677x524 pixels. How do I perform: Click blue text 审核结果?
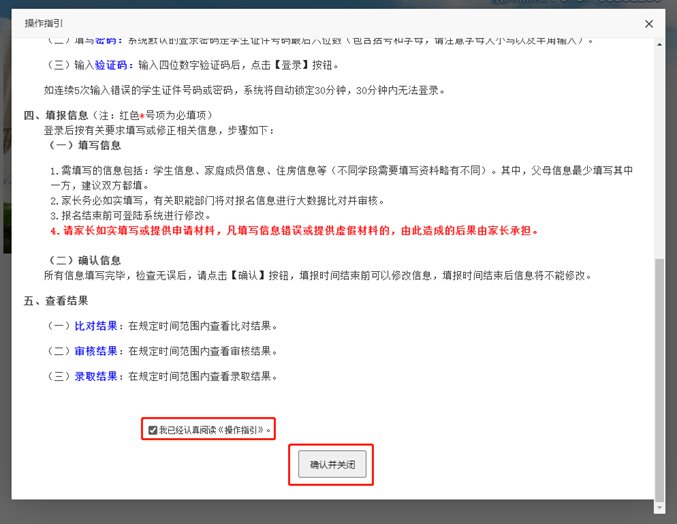(96, 351)
